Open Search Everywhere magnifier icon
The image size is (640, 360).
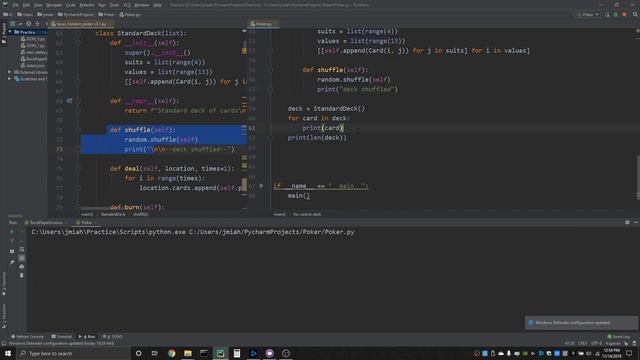(635, 14)
